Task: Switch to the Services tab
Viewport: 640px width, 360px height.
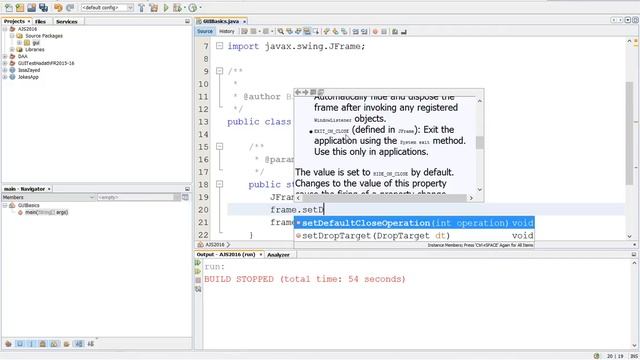Action: (x=67, y=21)
